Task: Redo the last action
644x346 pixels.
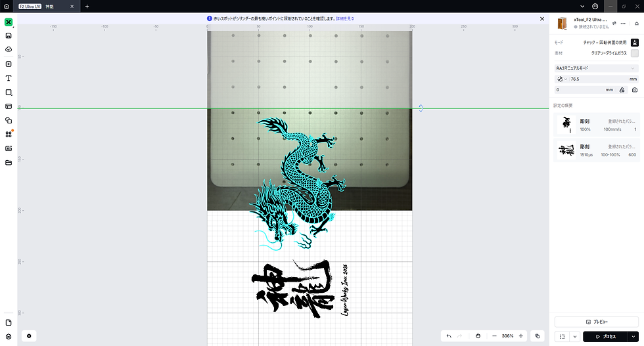Action: pos(459,335)
